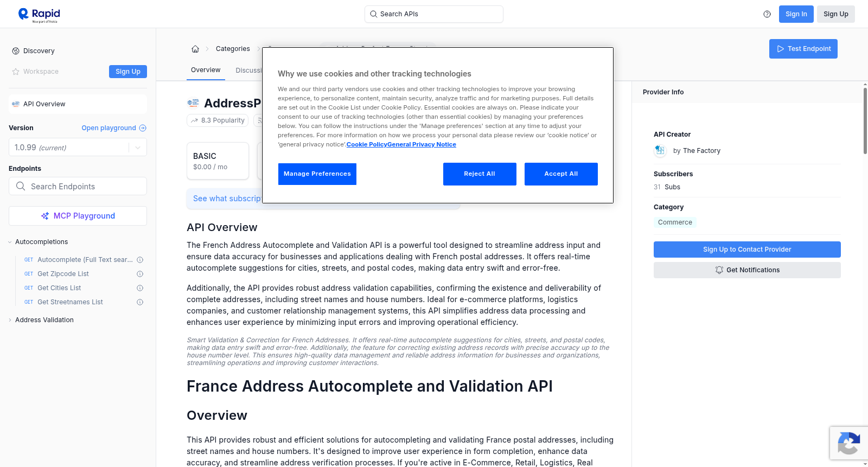Screen dimensions: 868x467
Task: Click the bell icon on Get Notifications
Action: (719, 270)
